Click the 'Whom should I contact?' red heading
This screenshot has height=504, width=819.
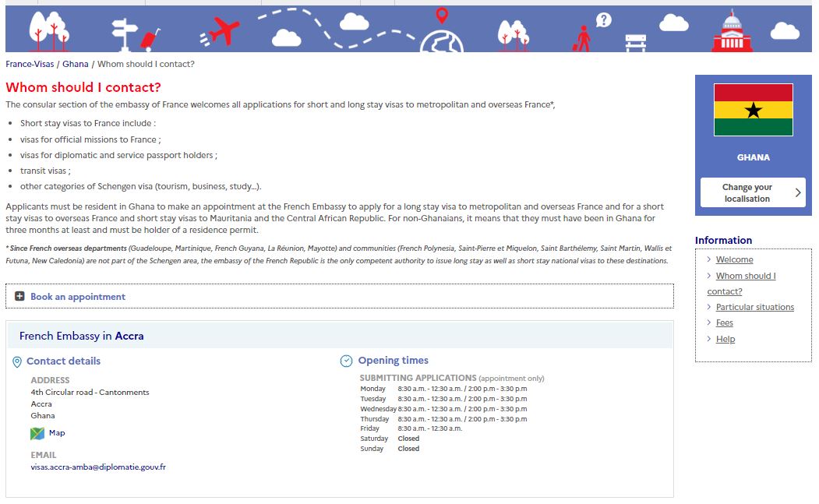coord(83,87)
